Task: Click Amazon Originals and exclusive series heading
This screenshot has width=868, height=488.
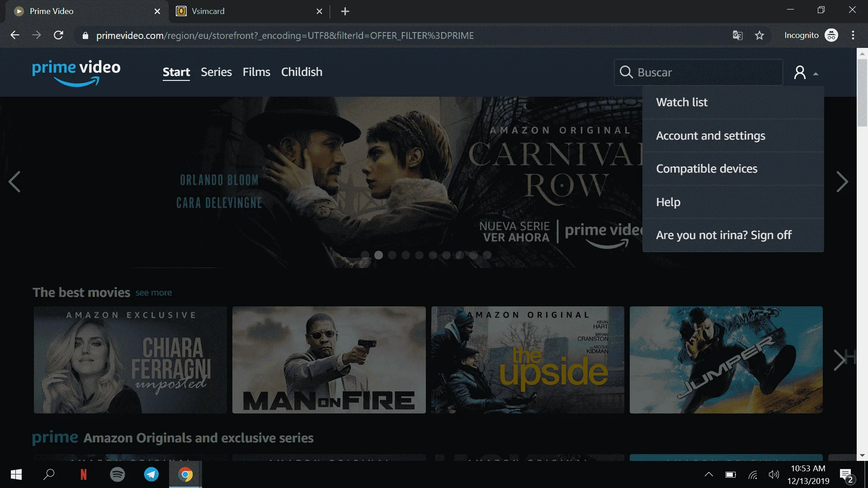Action: [x=198, y=438]
